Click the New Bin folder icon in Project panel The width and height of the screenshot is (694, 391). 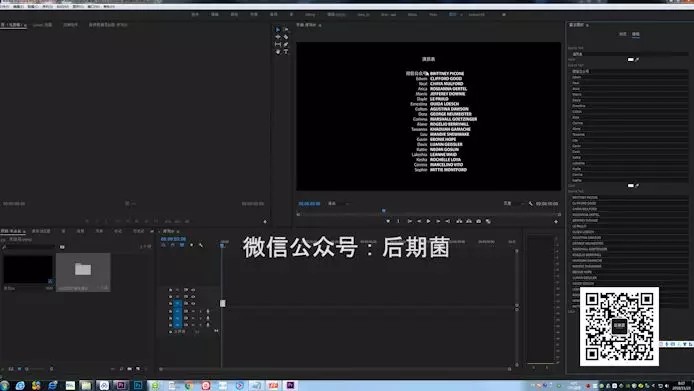[129, 368]
